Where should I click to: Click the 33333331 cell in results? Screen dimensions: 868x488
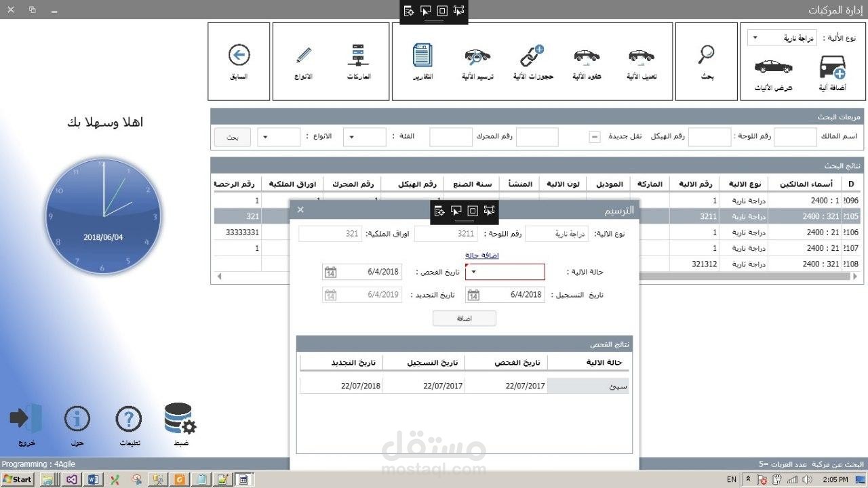point(238,232)
